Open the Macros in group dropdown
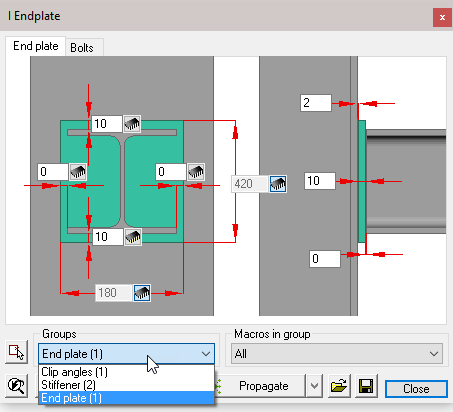Image resolution: width=453 pixels, height=412 pixels. [x=337, y=354]
